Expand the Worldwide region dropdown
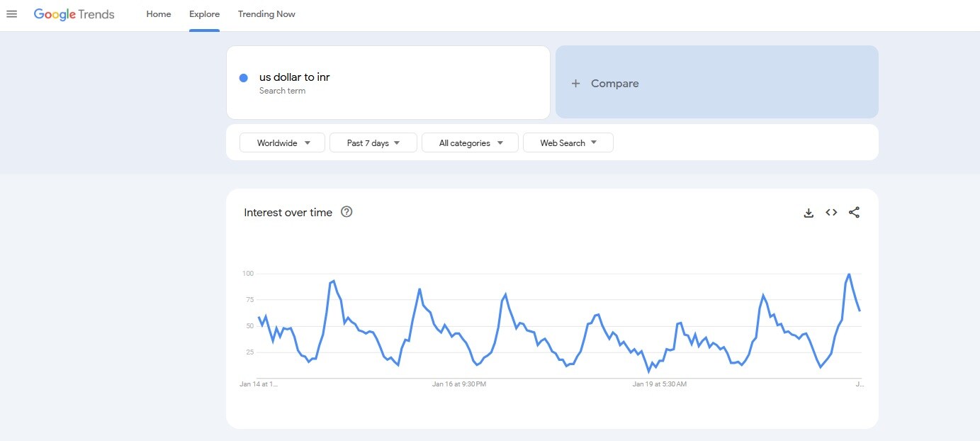This screenshot has width=980, height=441. point(282,143)
